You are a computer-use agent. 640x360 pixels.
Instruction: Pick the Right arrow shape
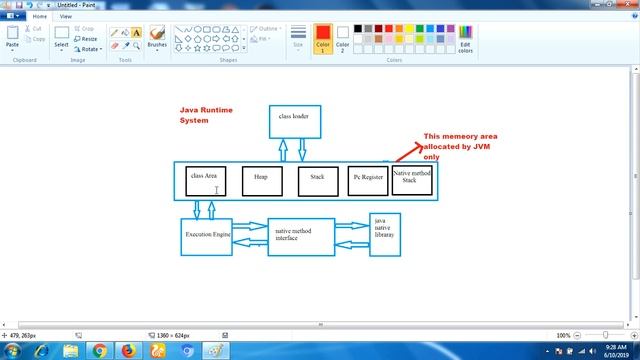(216, 39)
